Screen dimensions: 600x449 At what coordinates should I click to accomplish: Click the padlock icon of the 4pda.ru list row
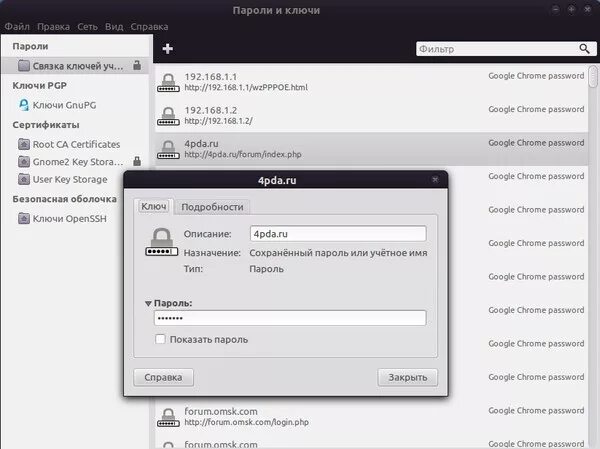[168, 149]
